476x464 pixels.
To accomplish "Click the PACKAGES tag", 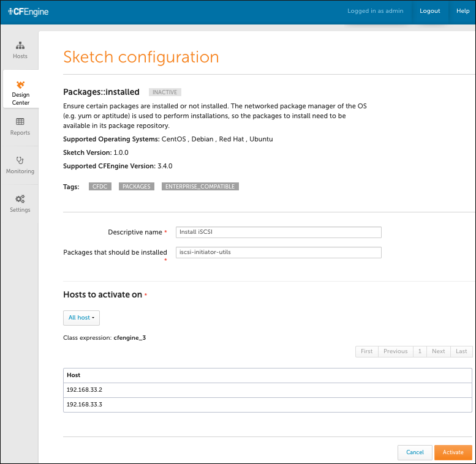I will point(136,187).
